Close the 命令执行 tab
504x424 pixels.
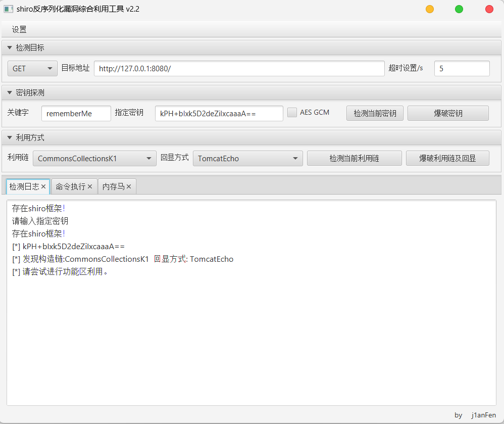coord(90,186)
